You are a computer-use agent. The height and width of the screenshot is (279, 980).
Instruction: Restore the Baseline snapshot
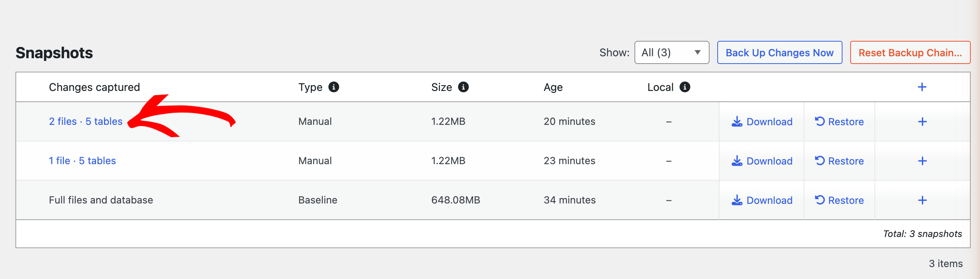839,200
